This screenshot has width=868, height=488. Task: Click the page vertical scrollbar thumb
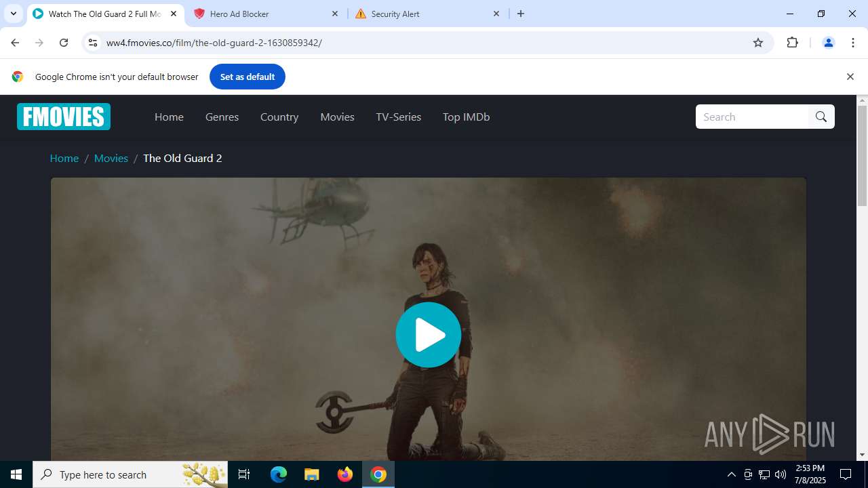coord(862,156)
